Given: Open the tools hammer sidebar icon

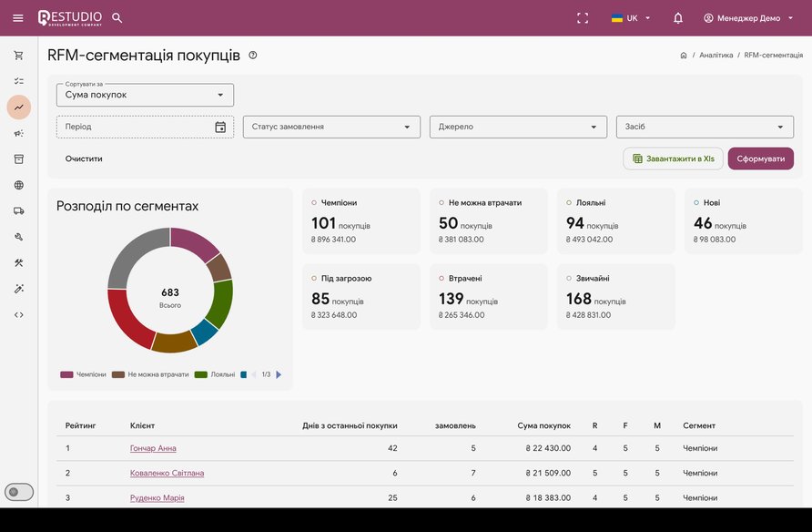Looking at the screenshot, I should [x=19, y=262].
